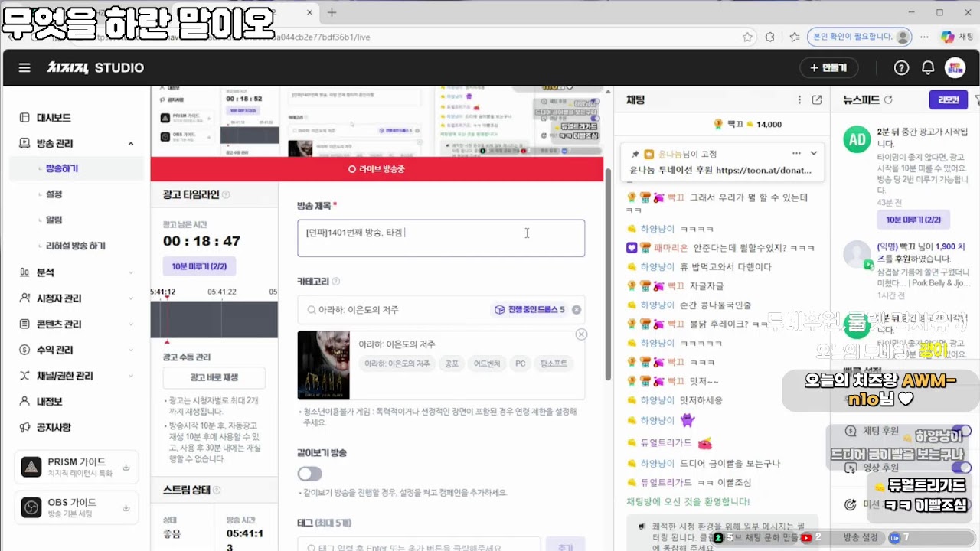
Task: Open the news feed filter icon
Action: tap(977, 100)
